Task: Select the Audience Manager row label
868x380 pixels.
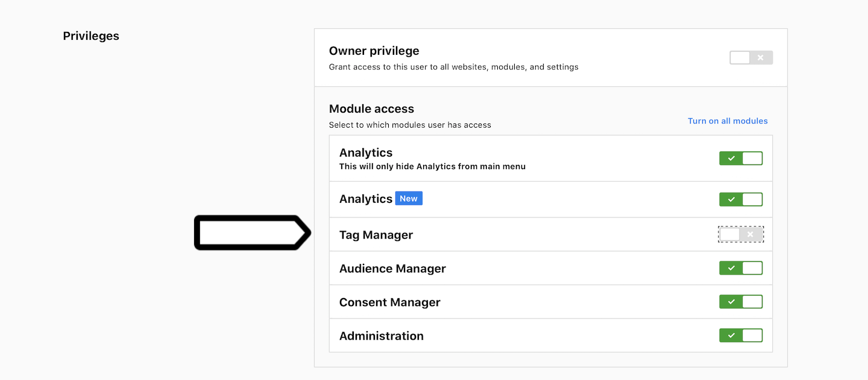Action: point(392,268)
